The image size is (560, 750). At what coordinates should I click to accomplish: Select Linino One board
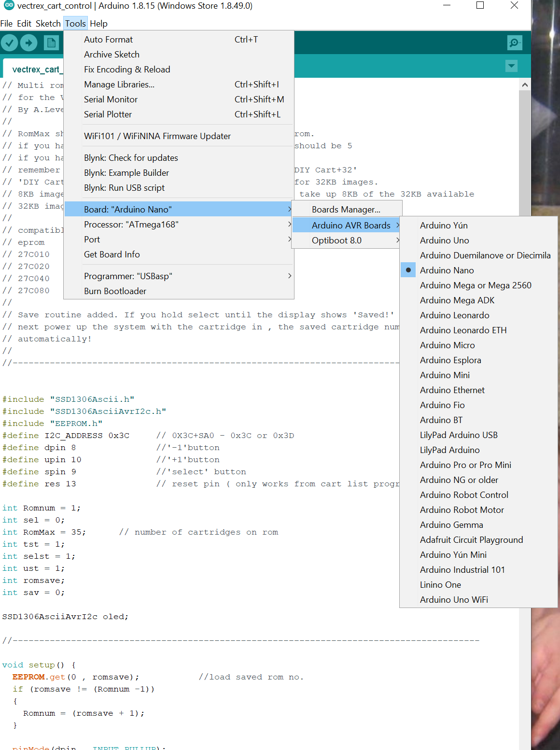[479, 585]
